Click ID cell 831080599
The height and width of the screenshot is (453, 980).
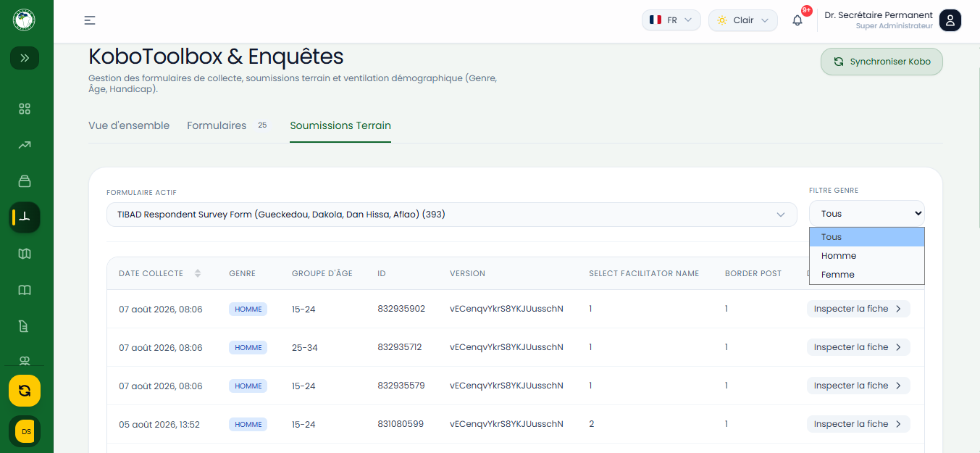401,424
